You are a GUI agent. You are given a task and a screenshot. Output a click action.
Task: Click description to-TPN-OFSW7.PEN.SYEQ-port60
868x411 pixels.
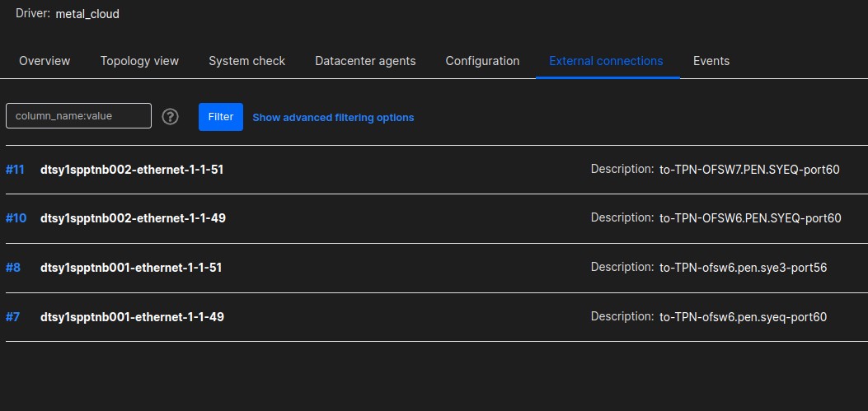749,170
